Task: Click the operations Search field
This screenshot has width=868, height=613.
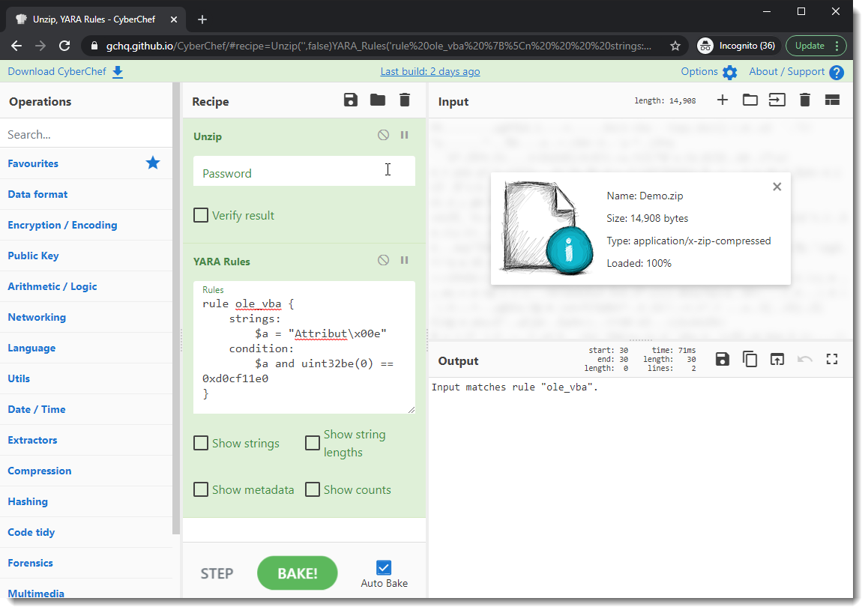Action: (x=86, y=135)
